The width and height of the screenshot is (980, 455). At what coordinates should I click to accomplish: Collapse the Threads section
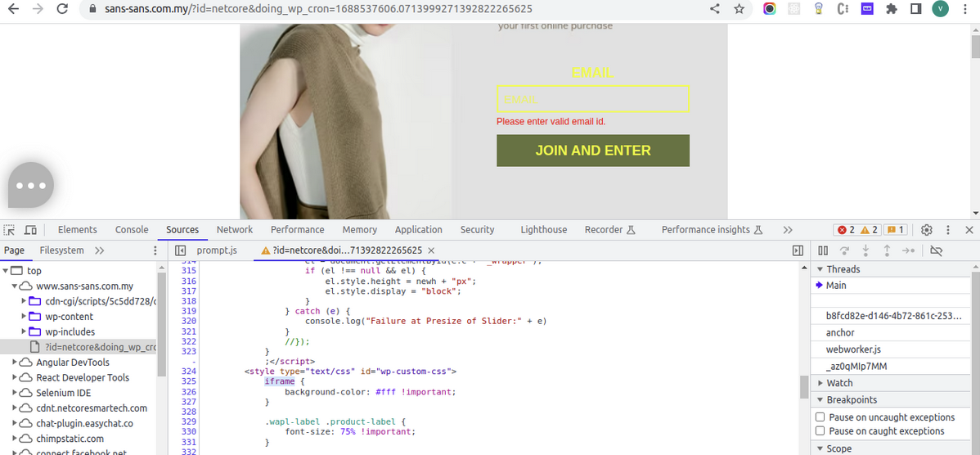(x=820, y=269)
